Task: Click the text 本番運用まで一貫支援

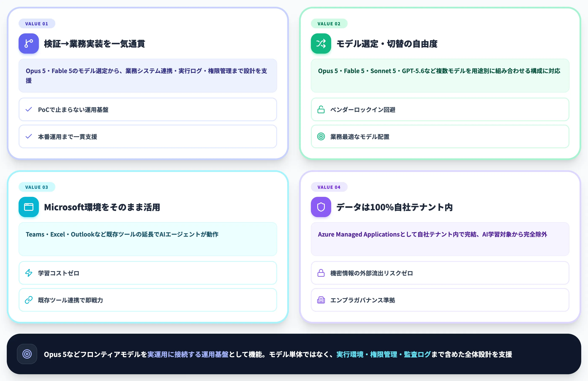Action: coord(67,137)
